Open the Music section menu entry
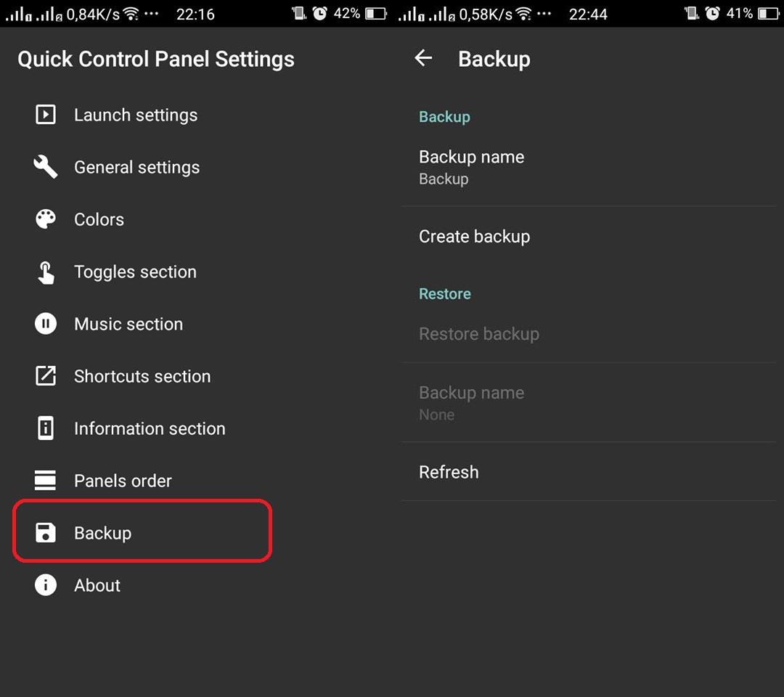Viewport: 784px width, 697px height. point(128,324)
